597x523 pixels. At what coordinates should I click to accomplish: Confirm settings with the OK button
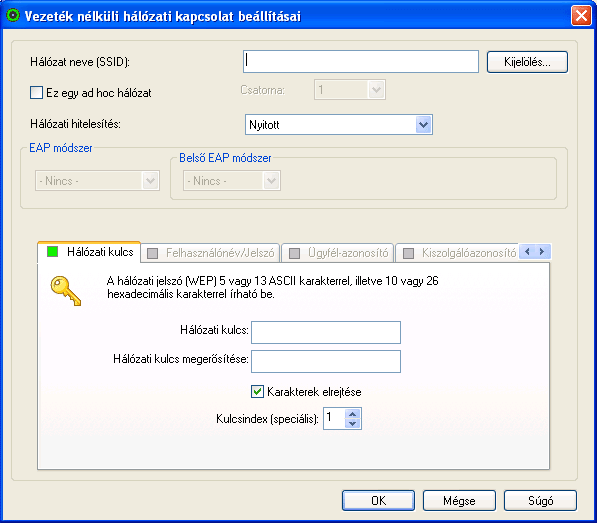[x=378, y=501]
